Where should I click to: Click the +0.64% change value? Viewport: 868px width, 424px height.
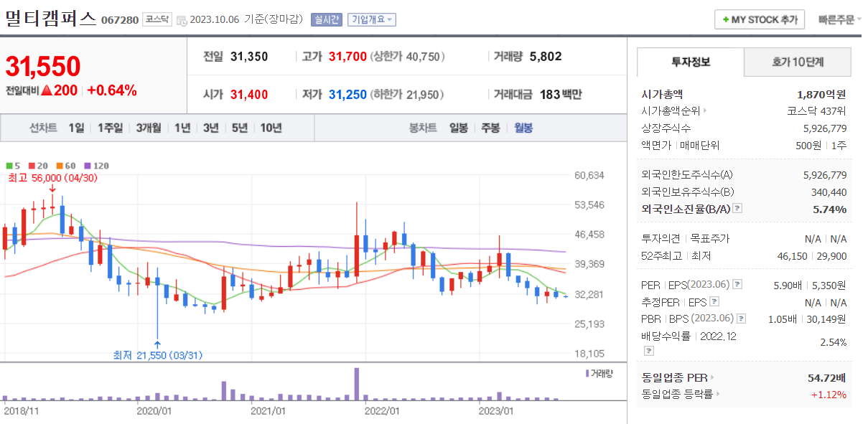click(112, 91)
